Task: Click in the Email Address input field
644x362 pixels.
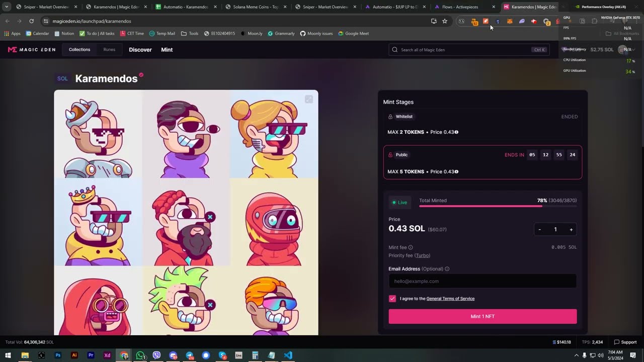Action: [482, 281]
